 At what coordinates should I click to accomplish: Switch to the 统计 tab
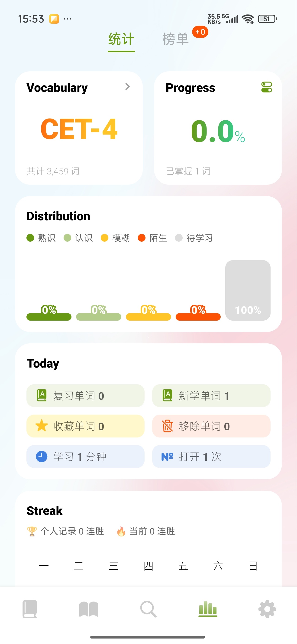click(x=121, y=39)
